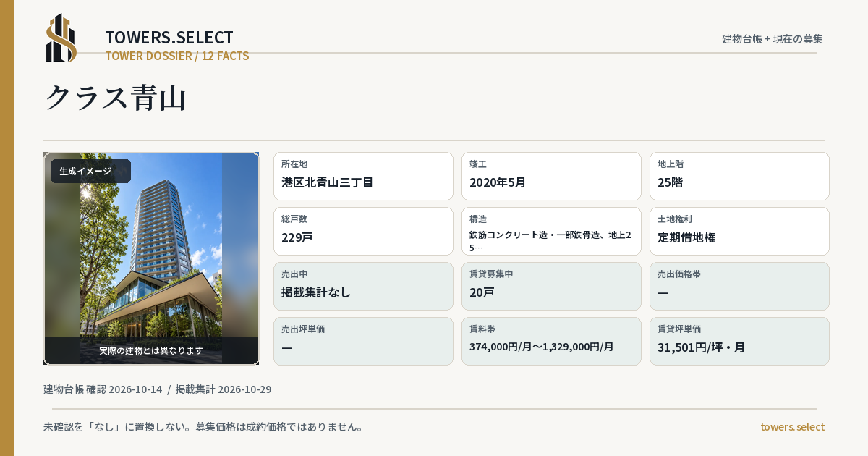
Task: Select the 所在地 card 港区北青山三丁目
Action: (x=363, y=176)
